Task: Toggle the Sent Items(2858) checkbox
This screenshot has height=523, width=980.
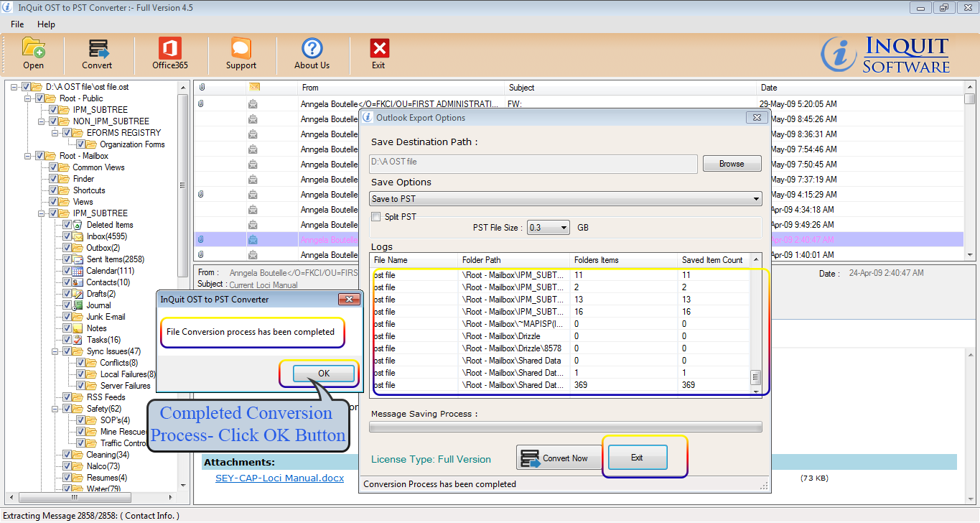Action: click(x=67, y=259)
